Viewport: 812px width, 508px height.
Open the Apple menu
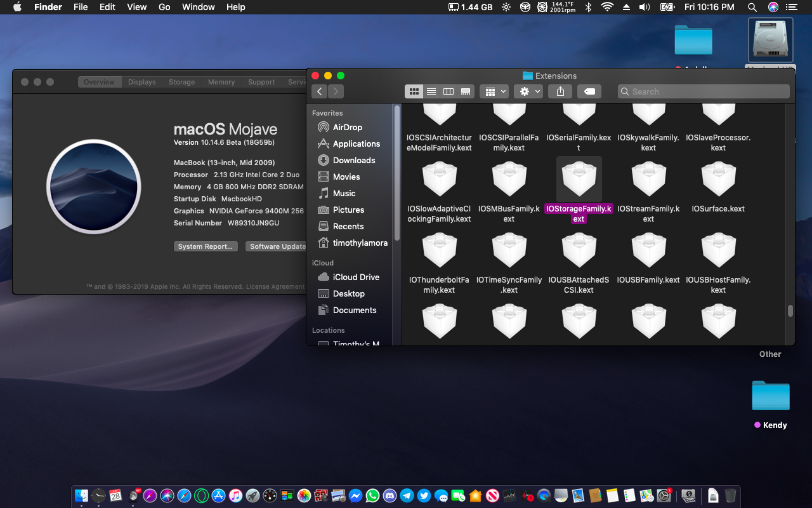coord(17,7)
